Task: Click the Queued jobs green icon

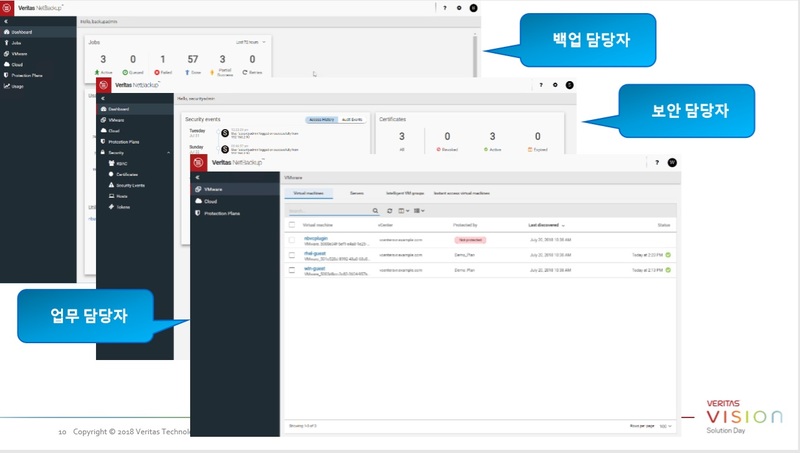Action: click(x=125, y=72)
